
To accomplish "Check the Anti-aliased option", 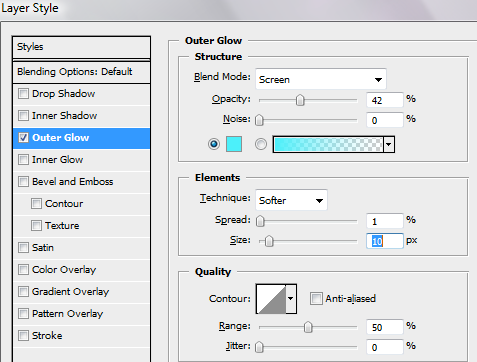I will point(316,299).
